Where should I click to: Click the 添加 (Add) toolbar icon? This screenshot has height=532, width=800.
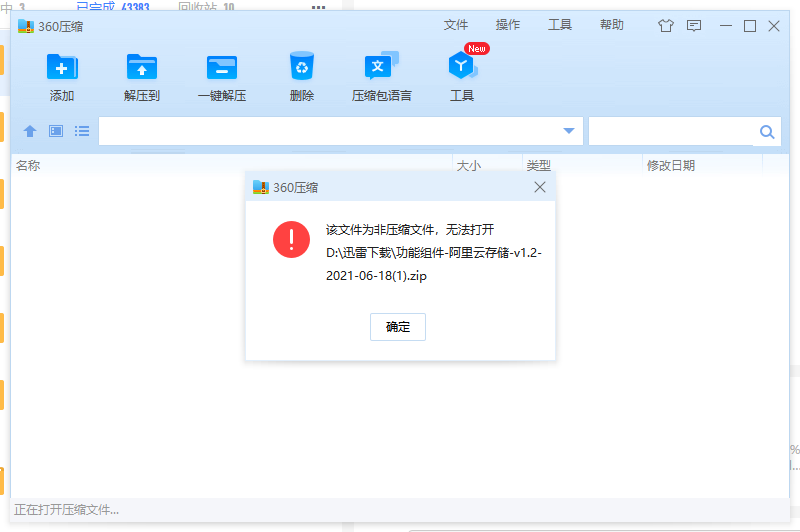tap(62, 67)
